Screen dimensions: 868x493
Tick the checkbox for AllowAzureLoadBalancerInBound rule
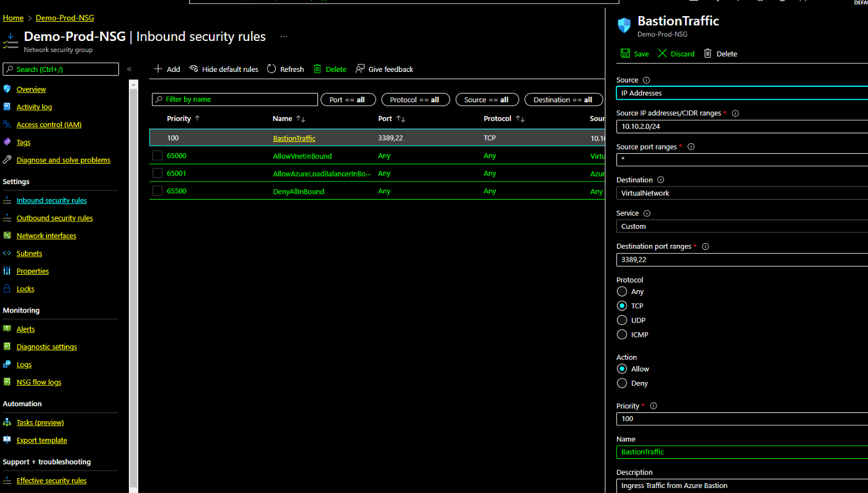157,173
